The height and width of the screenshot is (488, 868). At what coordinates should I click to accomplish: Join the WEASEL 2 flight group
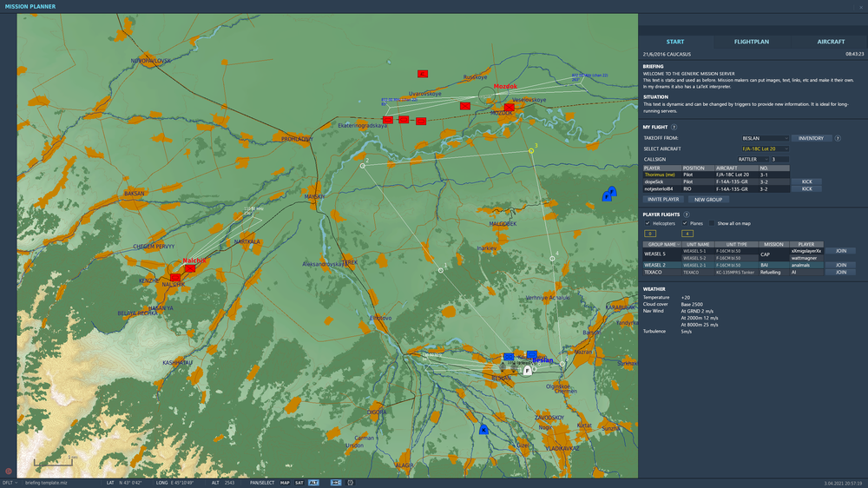tap(839, 265)
